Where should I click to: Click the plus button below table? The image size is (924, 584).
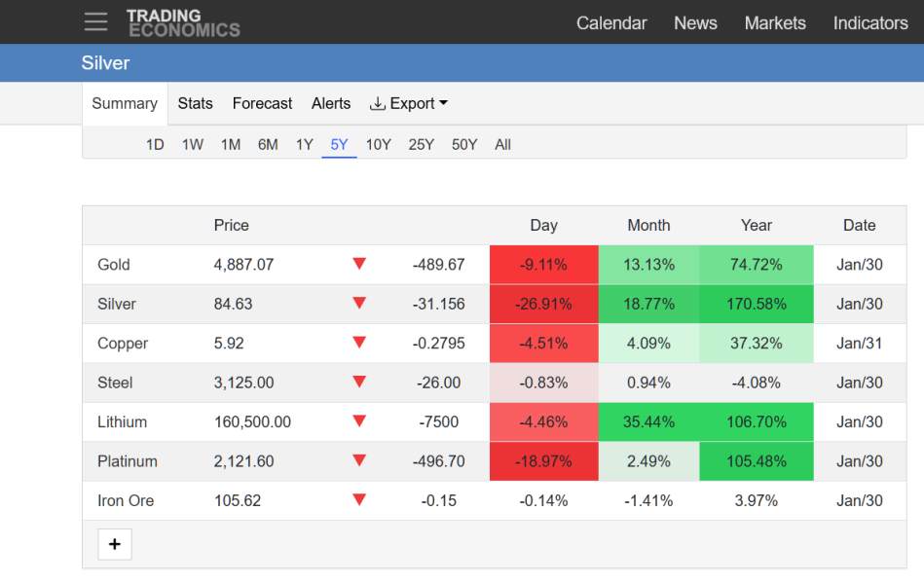[115, 544]
